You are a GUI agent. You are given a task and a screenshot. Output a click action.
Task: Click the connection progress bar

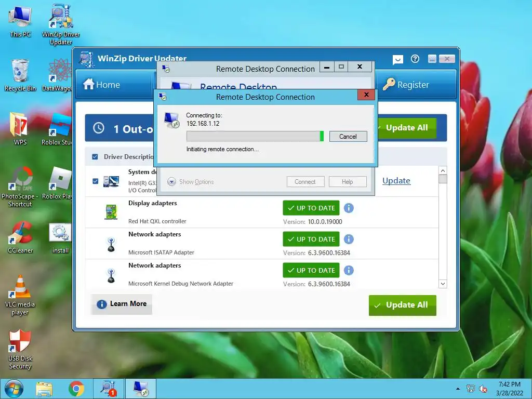255,136
